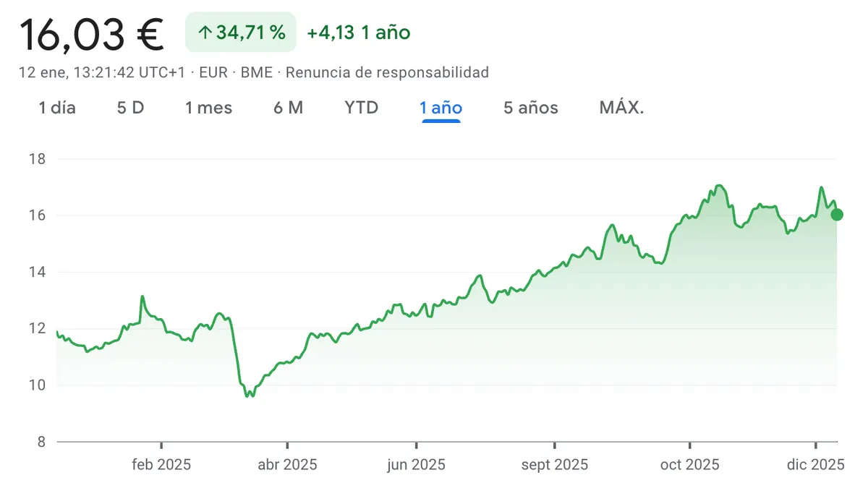Click the 16,03 € current price
868x496 pixels.
(93, 34)
